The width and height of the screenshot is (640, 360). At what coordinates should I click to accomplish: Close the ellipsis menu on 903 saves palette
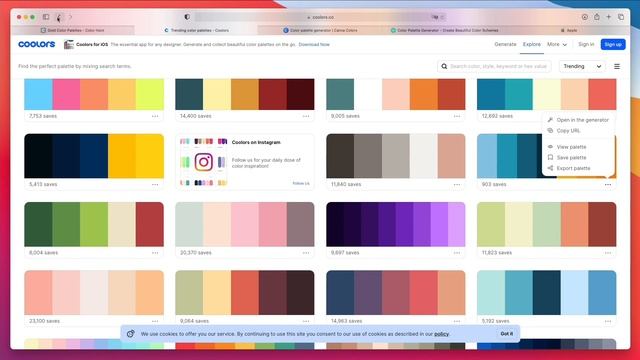(x=608, y=184)
